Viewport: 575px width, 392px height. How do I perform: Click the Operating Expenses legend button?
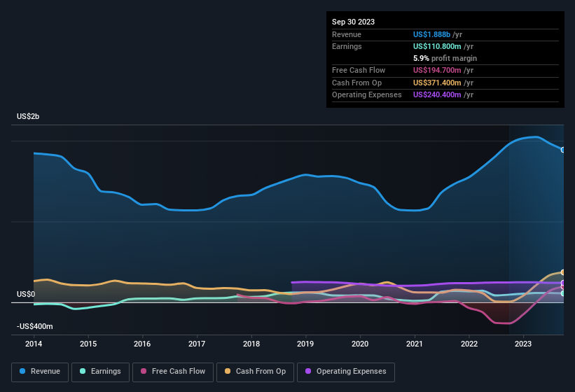point(346,371)
